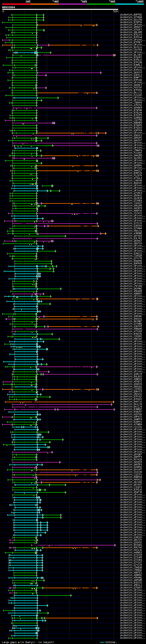Click the cyan ~100% identity legend bar

tap(130, 4)
